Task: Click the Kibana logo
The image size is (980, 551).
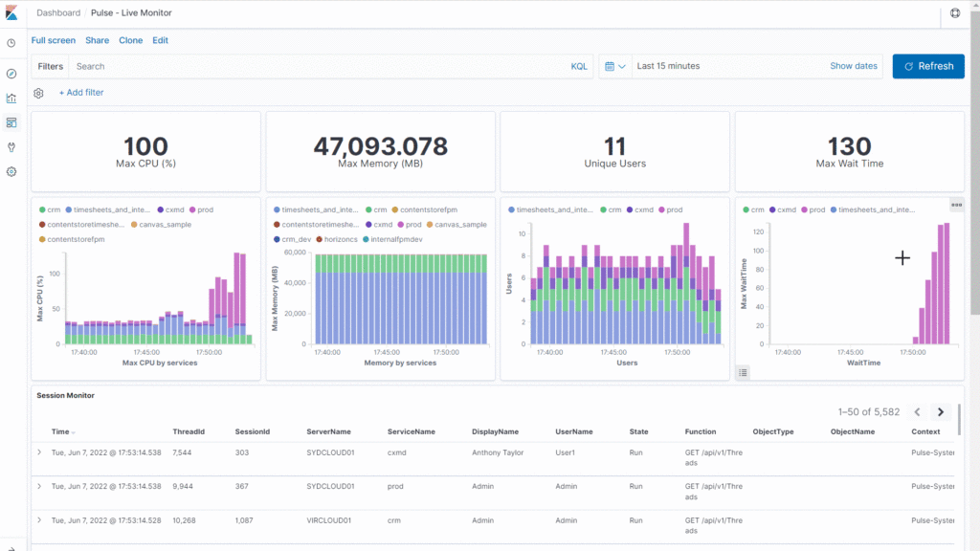Action: 11,13
